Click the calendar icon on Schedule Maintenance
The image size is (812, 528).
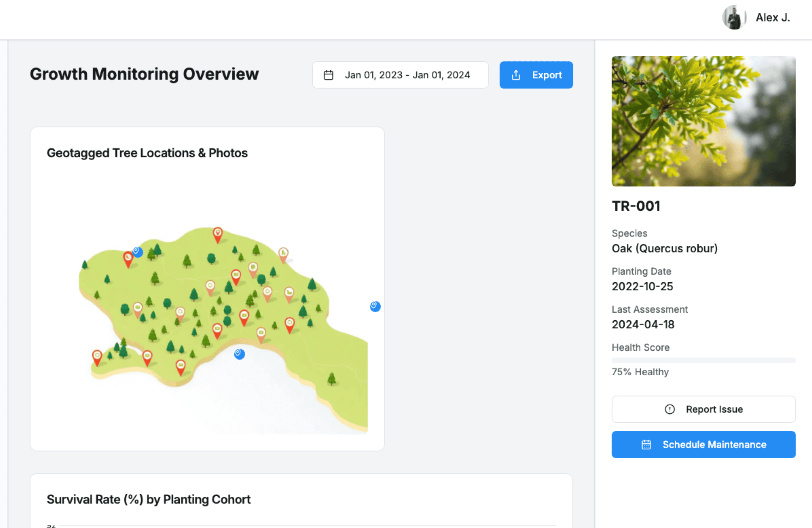[646, 445]
